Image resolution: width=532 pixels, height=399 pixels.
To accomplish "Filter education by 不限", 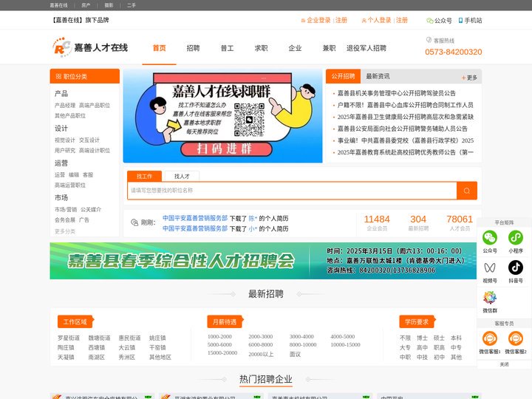I will pos(405,338).
